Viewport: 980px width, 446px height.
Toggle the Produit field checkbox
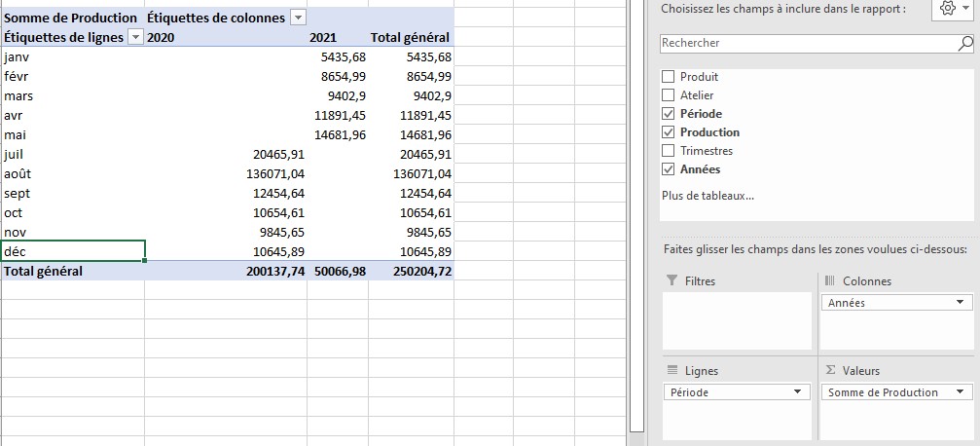click(669, 77)
